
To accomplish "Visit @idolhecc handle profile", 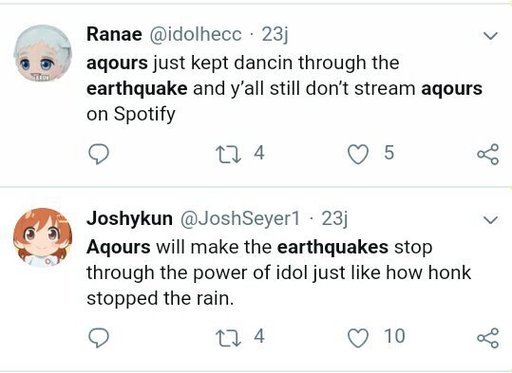I will tap(195, 35).
